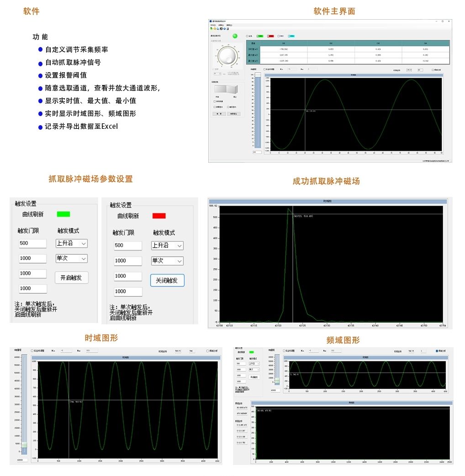This screenshot has height=476, width=465.
Task: Expand the 单次 dropdown in left trigger panel
Action: [x=71, y=258]
